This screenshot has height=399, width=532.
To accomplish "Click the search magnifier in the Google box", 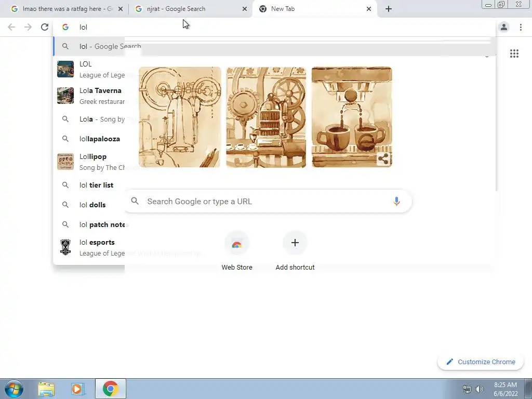I will point(135,201).
